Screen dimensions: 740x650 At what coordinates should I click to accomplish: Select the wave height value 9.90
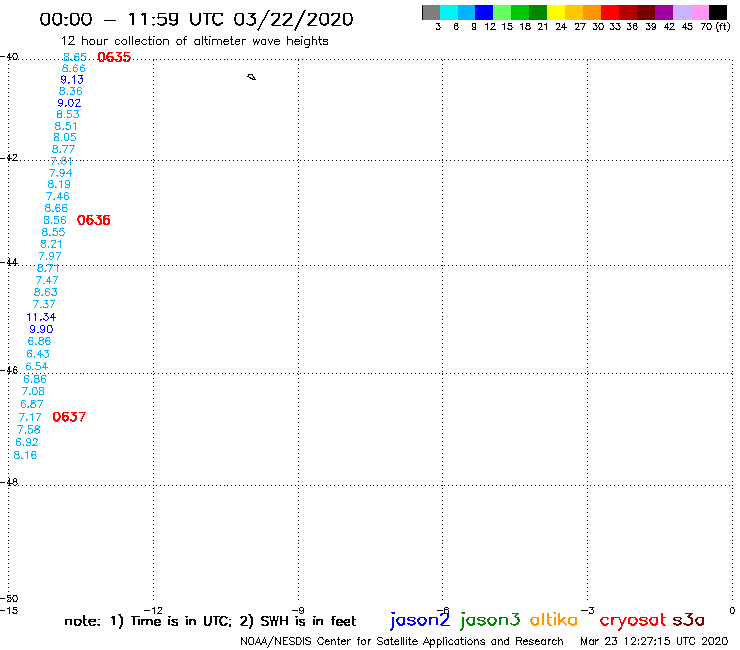(x=41, y=329)
